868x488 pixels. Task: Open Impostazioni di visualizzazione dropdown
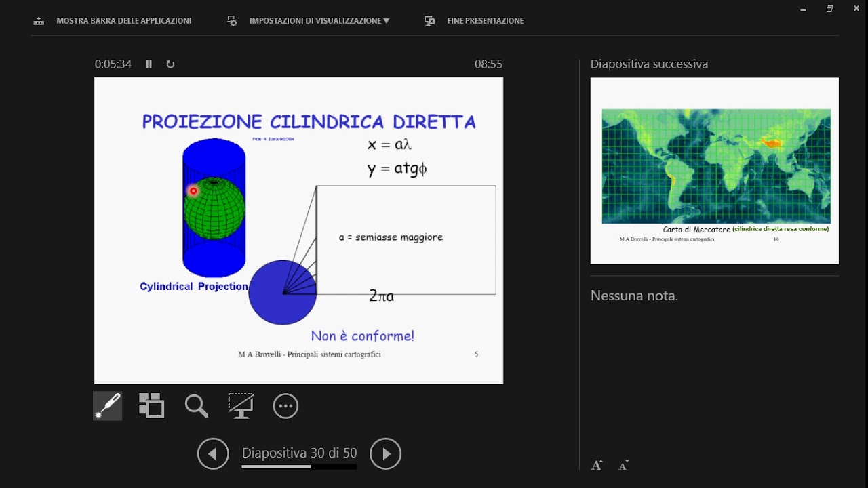pyautogui.click(x=319, y=21)
